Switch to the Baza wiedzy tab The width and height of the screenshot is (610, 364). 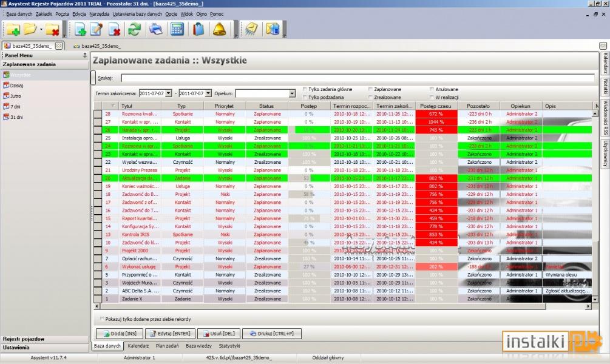(199, 346)
